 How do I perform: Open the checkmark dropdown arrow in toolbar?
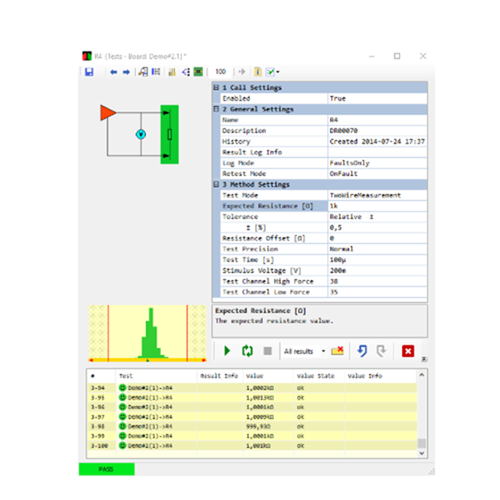pos(278,72)
